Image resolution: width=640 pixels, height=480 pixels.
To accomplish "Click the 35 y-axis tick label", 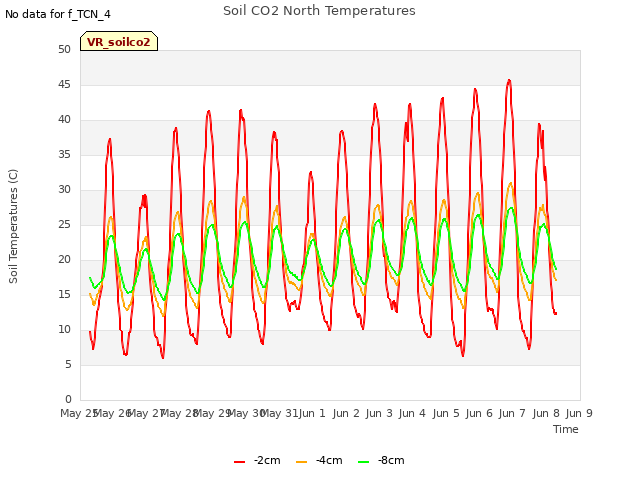I will pyautogui.click(x=64, y=154).
